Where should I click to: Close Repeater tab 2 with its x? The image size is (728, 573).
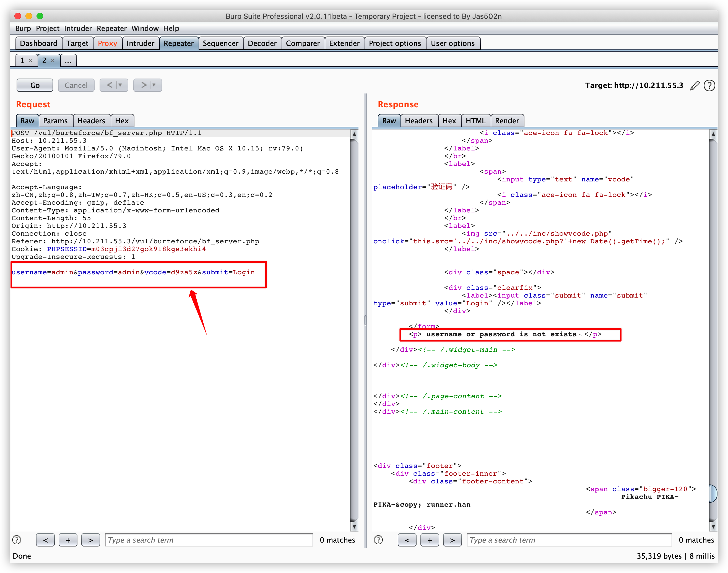point(53,60)
